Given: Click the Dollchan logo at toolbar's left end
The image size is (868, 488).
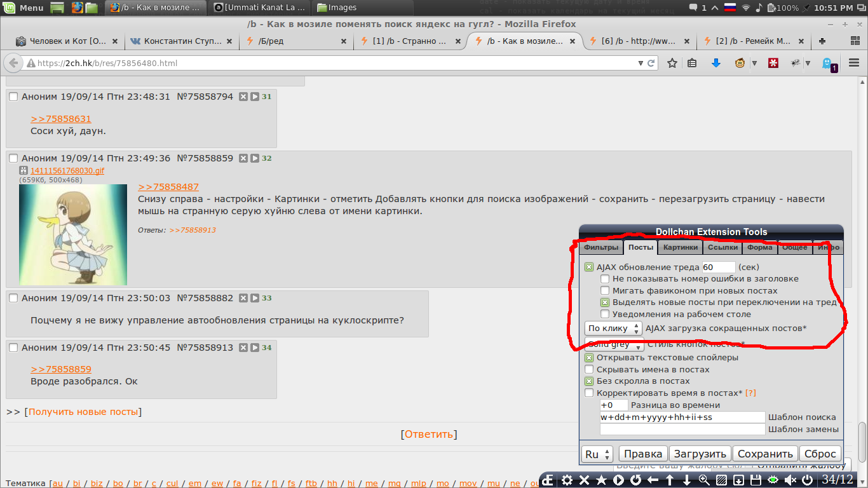Looking at the screenshot, I should tap(548, 480).
